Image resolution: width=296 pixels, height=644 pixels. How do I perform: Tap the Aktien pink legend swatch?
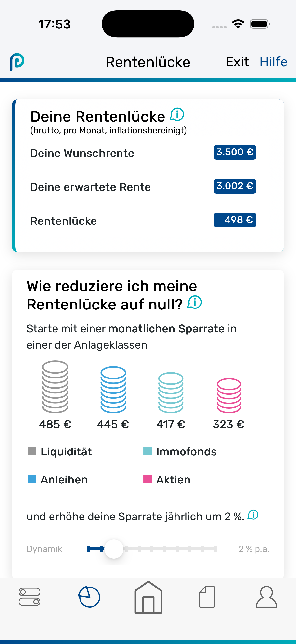pos(147,479)
